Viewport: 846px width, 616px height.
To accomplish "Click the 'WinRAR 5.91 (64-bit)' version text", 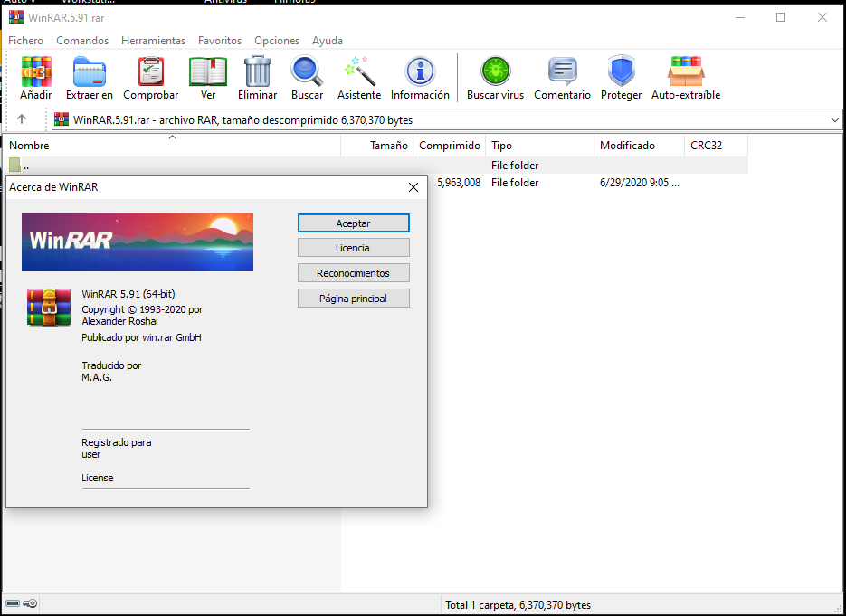I will [x=128, y=294].
